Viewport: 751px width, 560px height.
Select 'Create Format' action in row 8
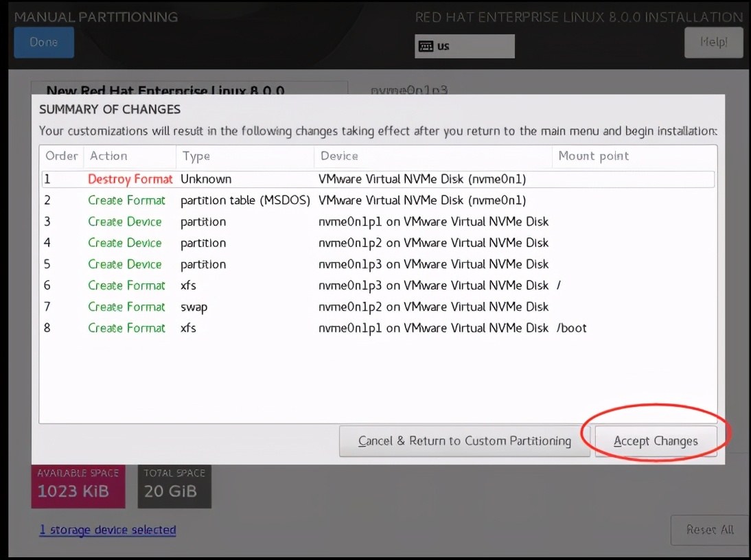tap(126, 328)
